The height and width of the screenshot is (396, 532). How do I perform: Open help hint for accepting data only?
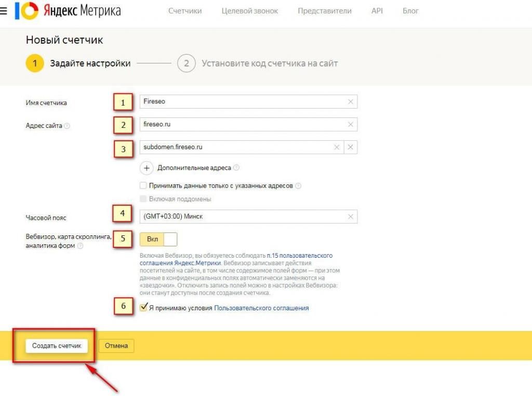point(298,186)
